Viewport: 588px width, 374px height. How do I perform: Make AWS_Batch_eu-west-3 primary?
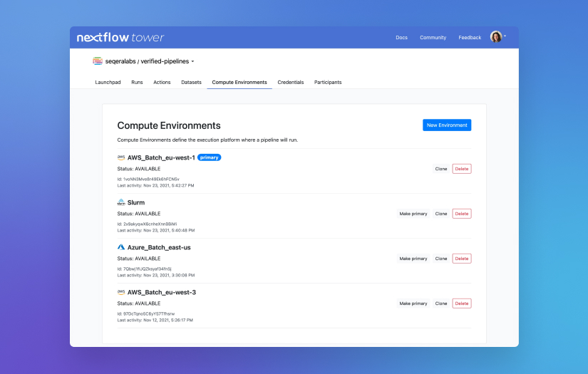tap(413, 303)
